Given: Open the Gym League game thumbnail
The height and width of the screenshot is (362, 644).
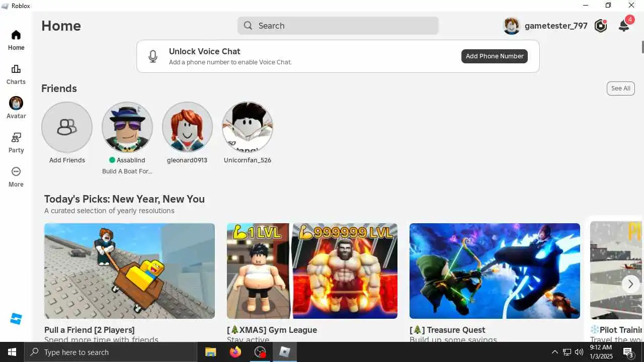Looking at the screenshot, I should (312, 271).
